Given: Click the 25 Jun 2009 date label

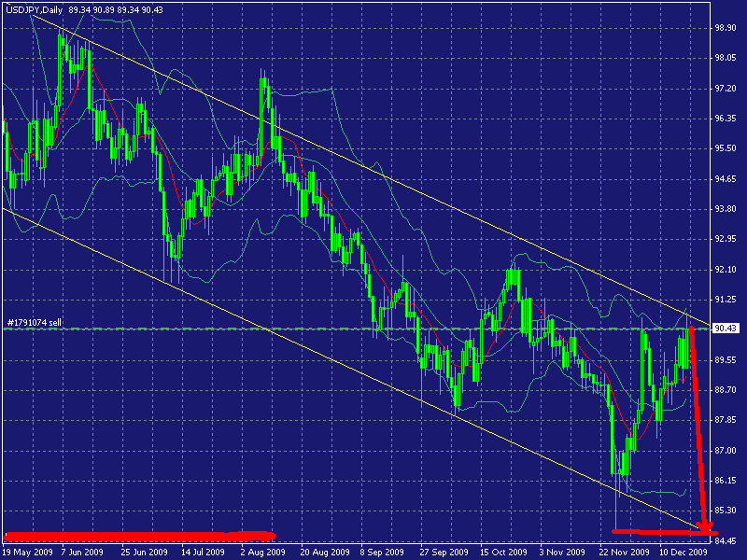Looking at the screenshot, I should [144, 553].
